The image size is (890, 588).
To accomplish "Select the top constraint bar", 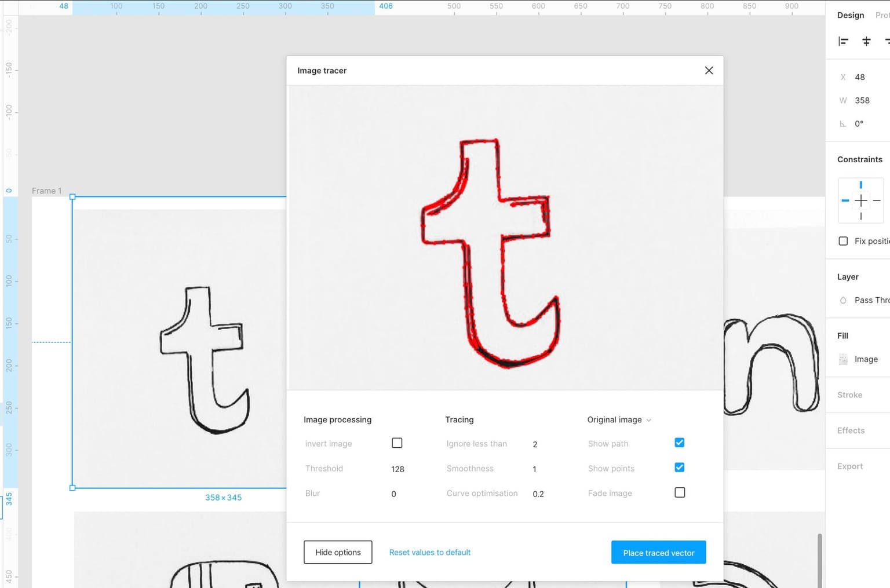I will pos(861,185).
